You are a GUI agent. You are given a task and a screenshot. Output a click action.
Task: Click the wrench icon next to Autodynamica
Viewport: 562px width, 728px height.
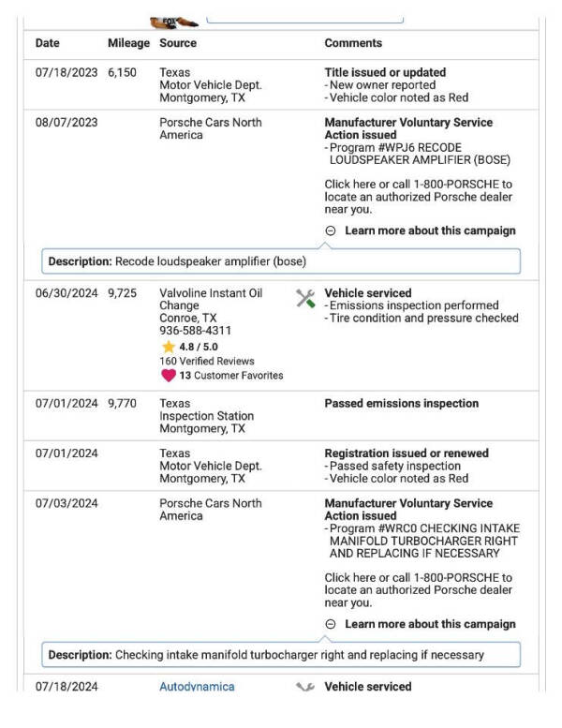coord(305,688)
